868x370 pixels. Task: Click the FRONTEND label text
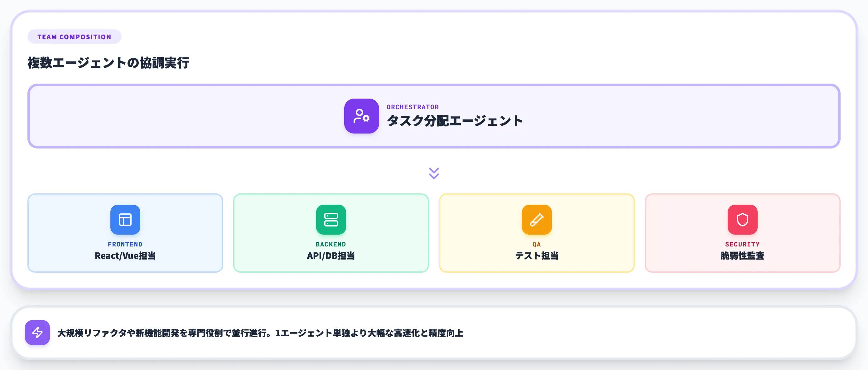pos(125,244)
